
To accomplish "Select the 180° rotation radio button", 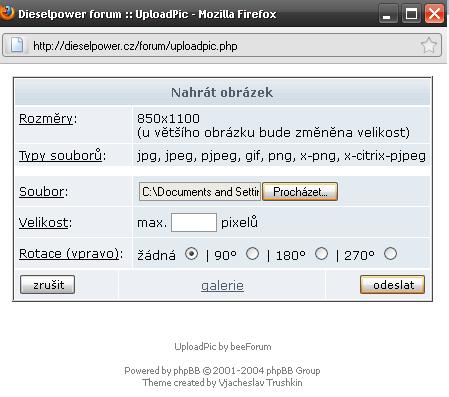I will [321, 254].
